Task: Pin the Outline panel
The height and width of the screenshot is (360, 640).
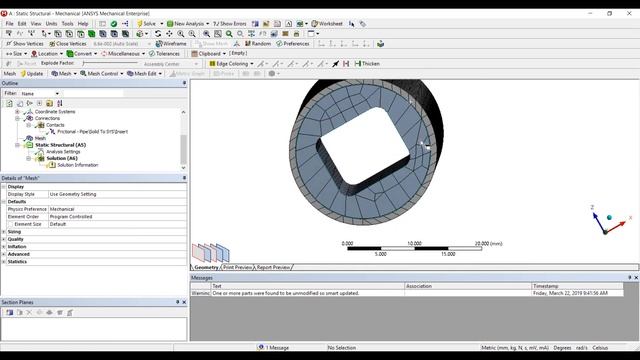Action: tap(184, 83)
